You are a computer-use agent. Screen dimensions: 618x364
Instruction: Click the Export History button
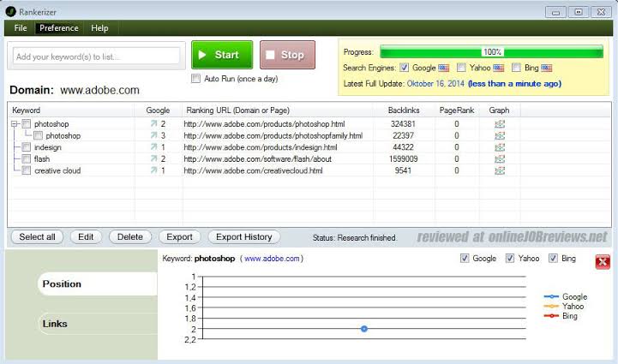(x=244, y=237)
